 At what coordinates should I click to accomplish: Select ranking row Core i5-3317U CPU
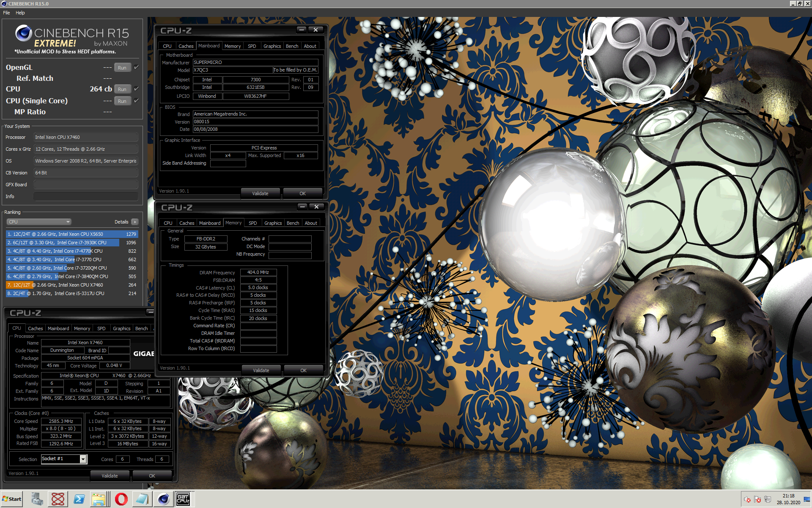(72, 293)
